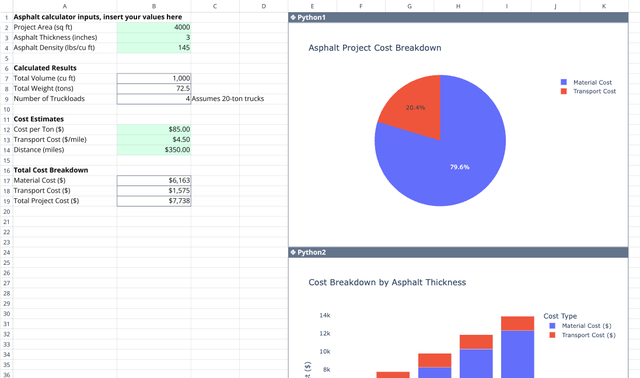Screen dimensions: 640x378
Task: Click the 'Total Project Cost ($)' label cell
Action: pos(65,201)
